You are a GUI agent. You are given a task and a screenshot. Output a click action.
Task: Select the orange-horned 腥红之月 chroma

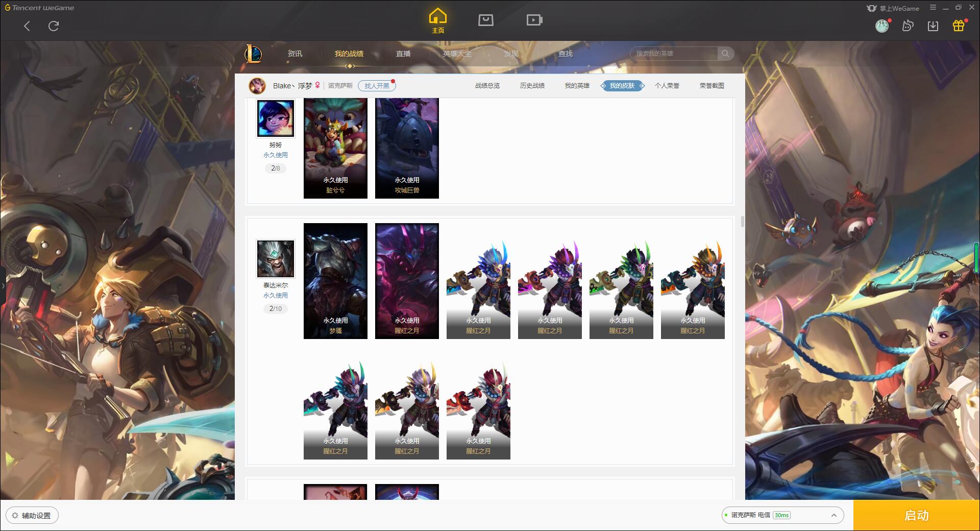[x=693, y=288]
